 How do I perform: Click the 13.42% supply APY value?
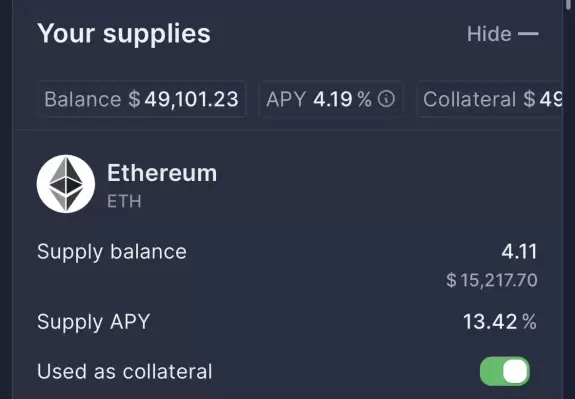pos(500,322)
